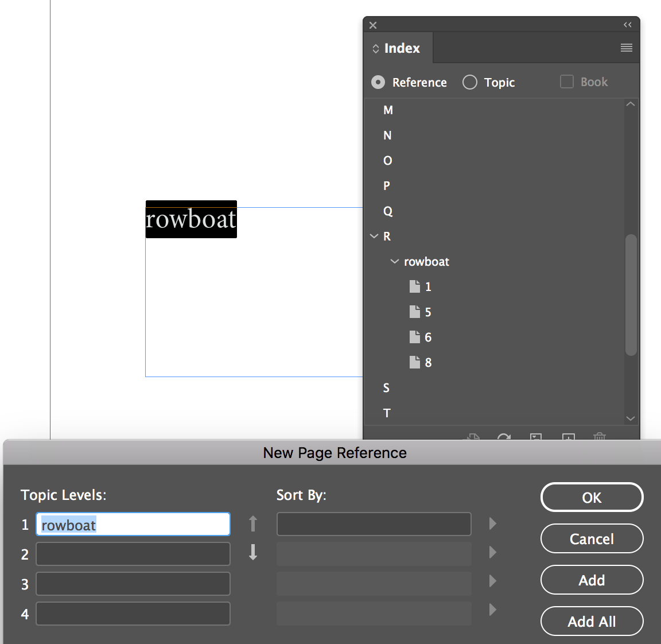The image size is (661, 644).
Task: Click the Add All button
Action: click(x=592, y=621)
